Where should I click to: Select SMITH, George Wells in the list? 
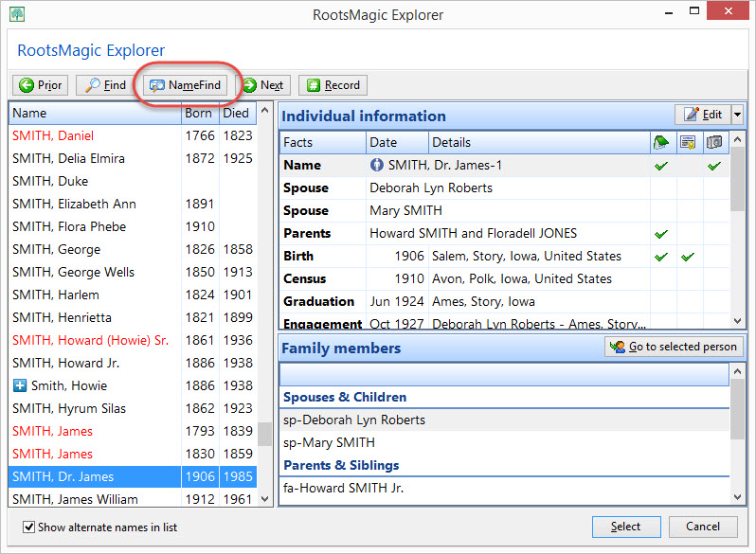pyautogui.click(x=133, y=272)
